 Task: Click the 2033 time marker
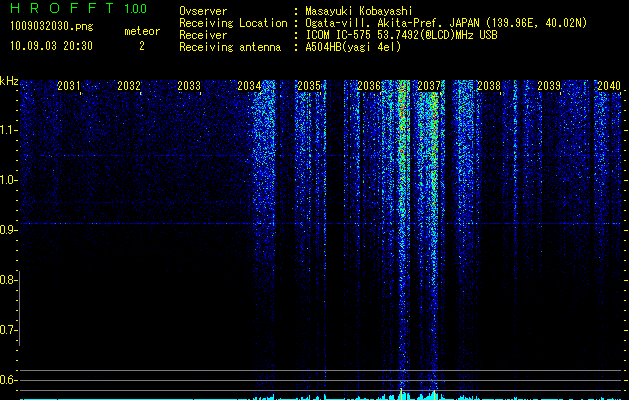(x=189, y=86)
